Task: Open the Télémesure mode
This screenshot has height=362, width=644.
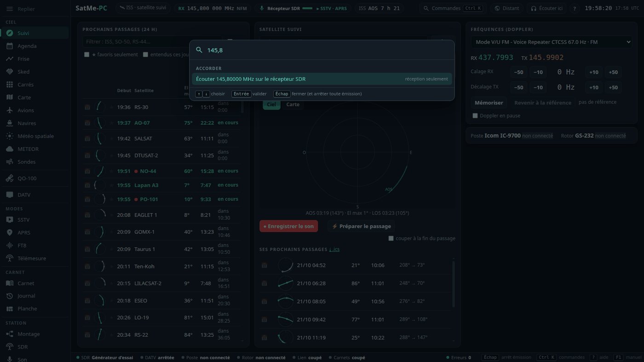Action: coord(35,258)
